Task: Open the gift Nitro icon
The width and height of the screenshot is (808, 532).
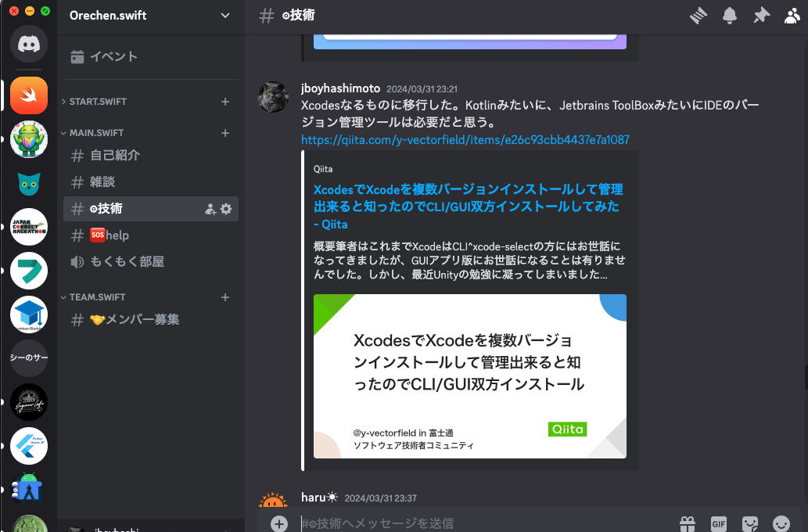Action: coord(688,523)
